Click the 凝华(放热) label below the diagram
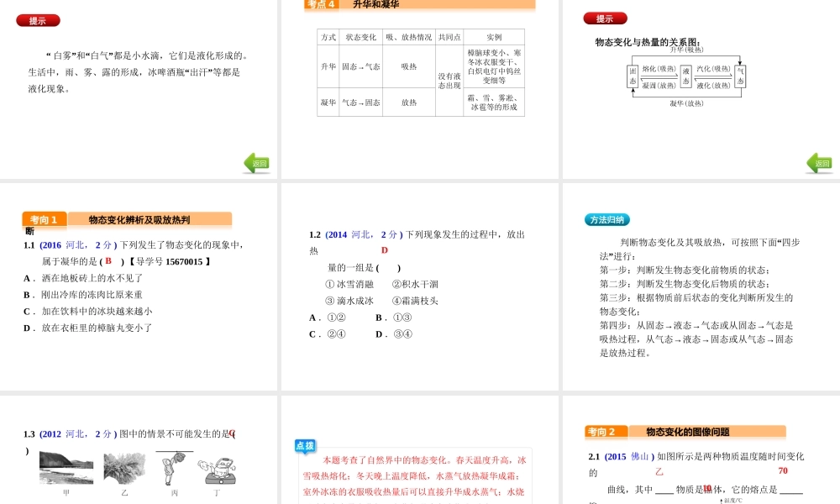 pyautogui.click(x=686, y=102)
